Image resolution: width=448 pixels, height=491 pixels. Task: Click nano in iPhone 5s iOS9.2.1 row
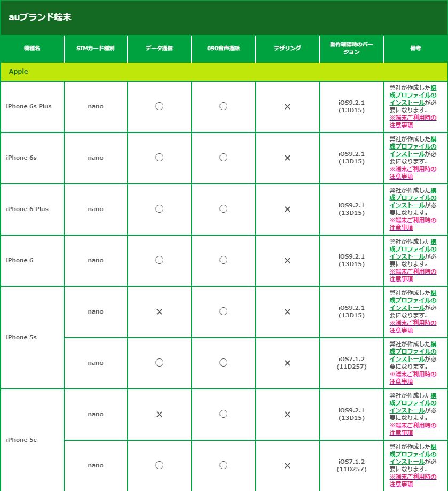tap(96, 312)
